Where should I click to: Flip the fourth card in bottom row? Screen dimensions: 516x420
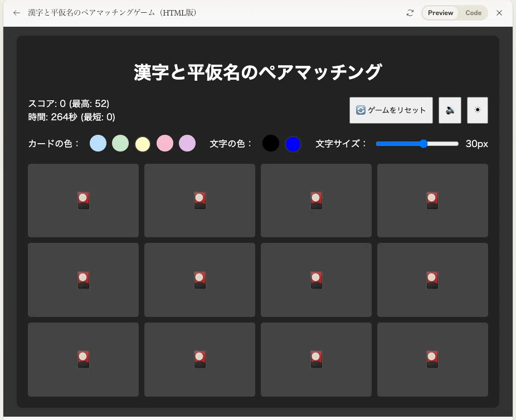tap(432, 359)
